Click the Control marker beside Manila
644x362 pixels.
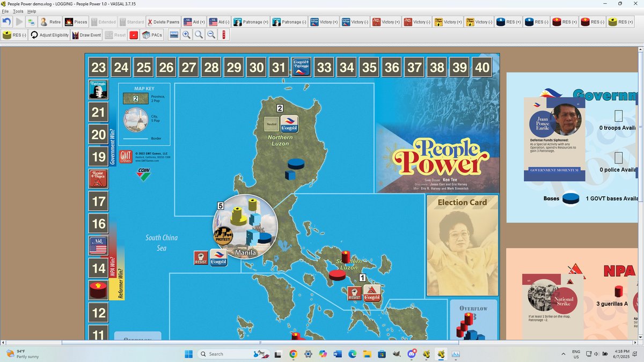[x=218, y=258]
